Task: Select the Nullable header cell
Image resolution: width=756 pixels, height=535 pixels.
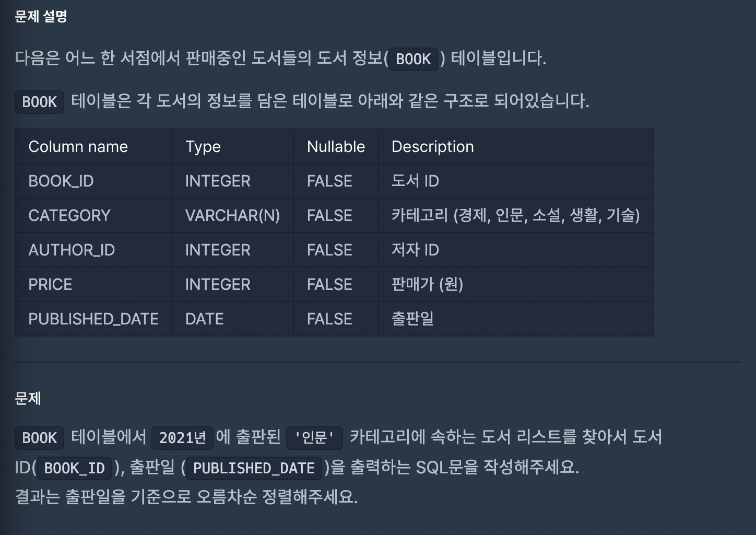Action: (336, 147)
